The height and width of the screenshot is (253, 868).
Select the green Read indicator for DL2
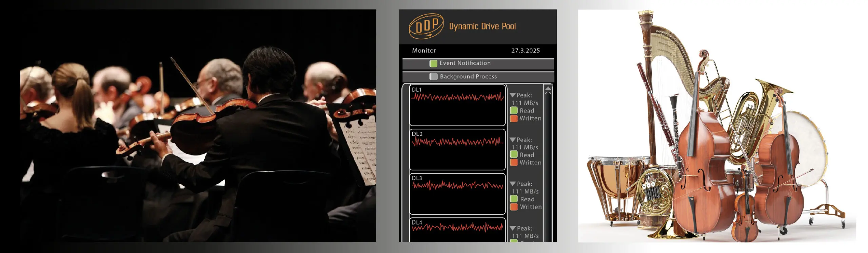coord(514,155)
